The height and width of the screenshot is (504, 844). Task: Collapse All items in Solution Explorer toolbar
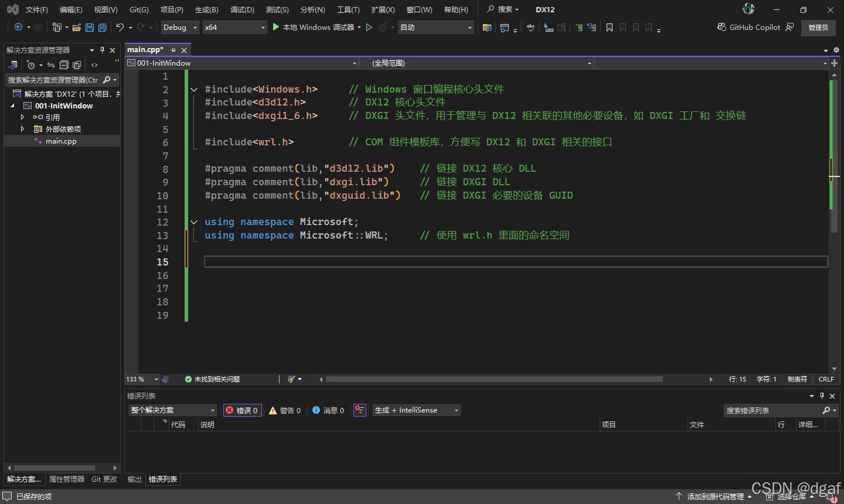64,65
